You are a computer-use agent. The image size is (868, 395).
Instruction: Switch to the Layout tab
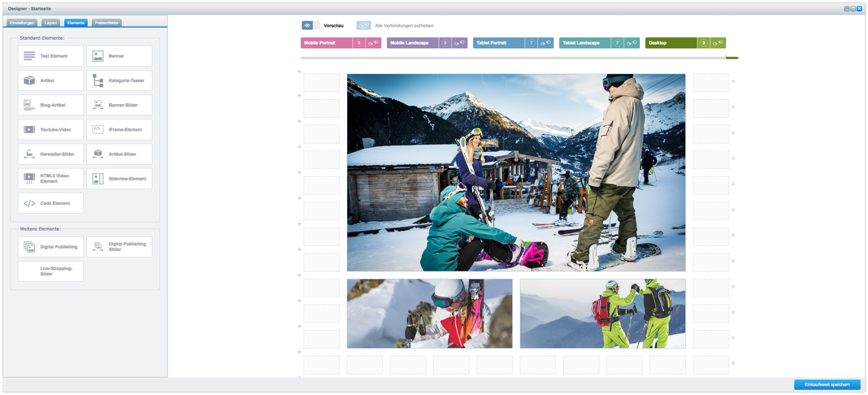51,23
